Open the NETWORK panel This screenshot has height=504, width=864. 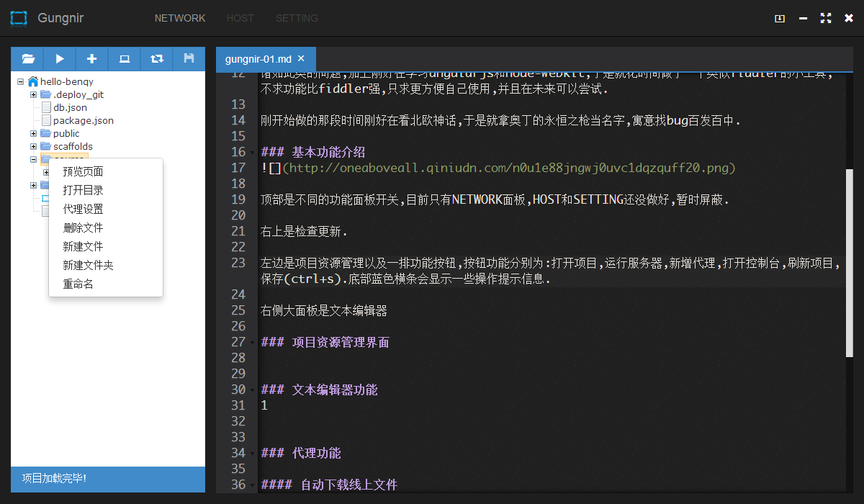(180, 18)
